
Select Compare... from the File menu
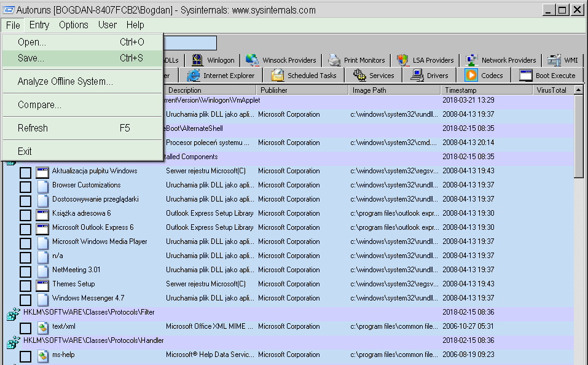(82, 104)
